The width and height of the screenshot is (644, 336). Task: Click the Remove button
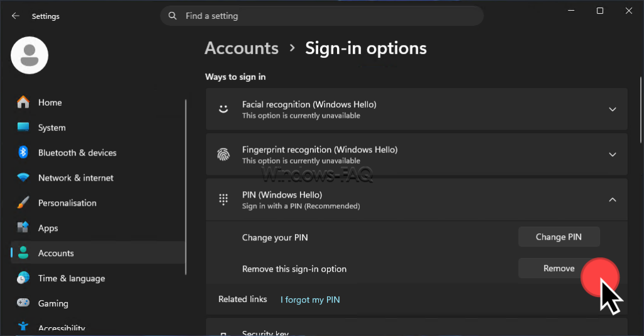point(559,268)
